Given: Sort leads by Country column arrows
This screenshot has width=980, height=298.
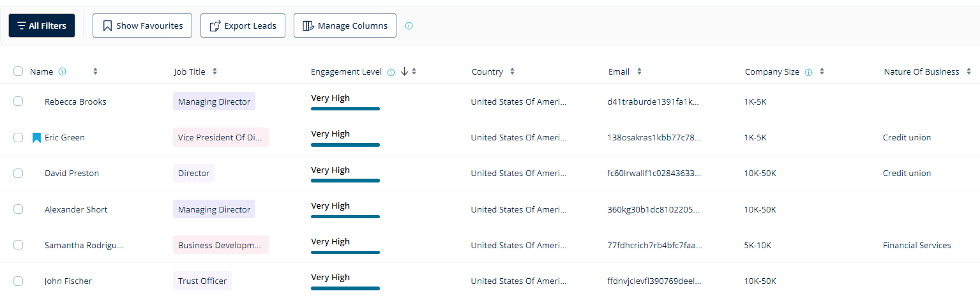Looking at the screenshot, I should click(512, 71).
